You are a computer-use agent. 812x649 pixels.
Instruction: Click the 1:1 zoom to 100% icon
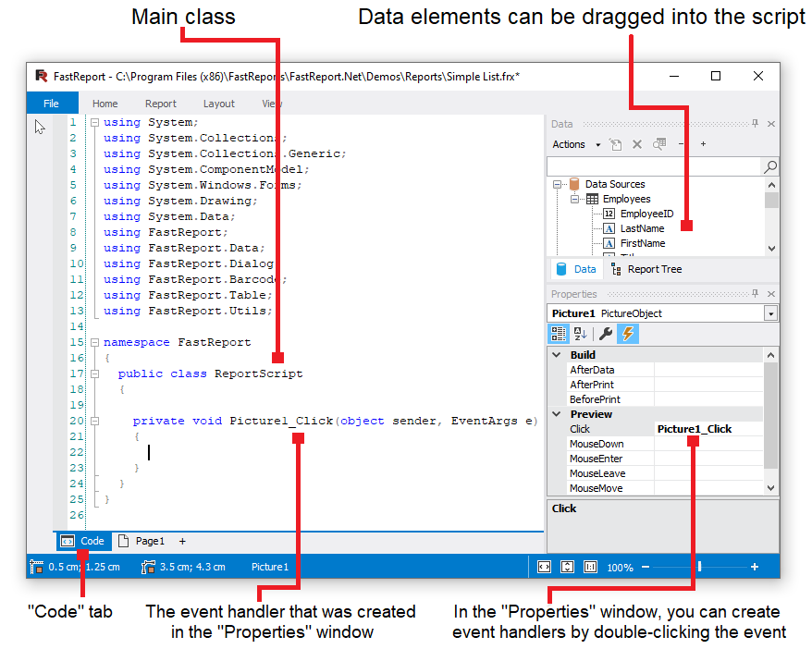(590, 567)
